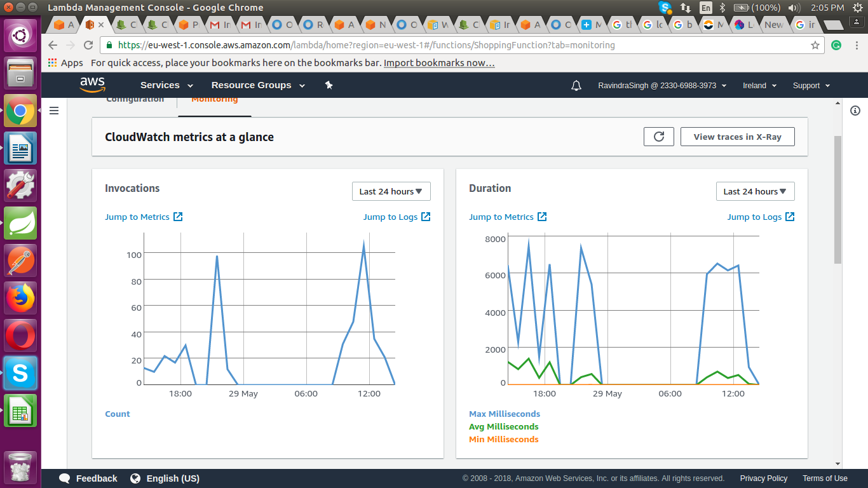This screenshot has width=868, height=488.
Task: Jump to Metrics for Invocations
Action: [x=144, y=217]
